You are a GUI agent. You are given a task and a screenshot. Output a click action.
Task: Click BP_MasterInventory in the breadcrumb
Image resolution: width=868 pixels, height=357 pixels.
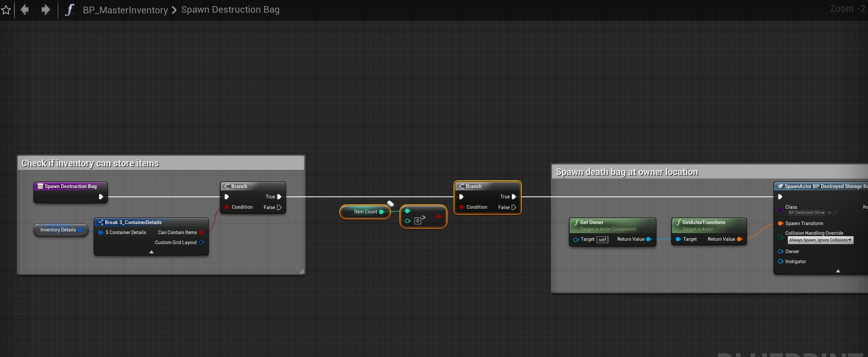click(125, 10)
